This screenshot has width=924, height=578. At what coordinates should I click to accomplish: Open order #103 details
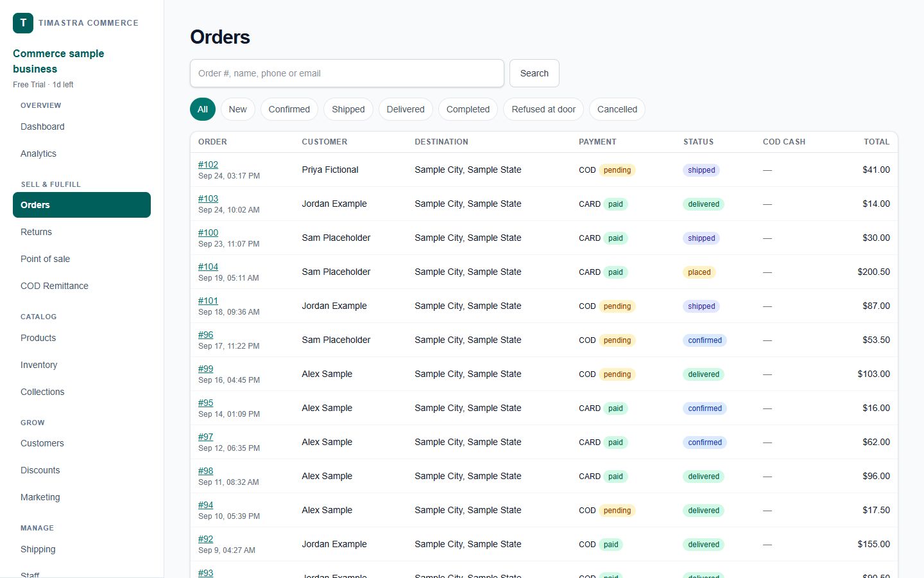tap(208, 198)
